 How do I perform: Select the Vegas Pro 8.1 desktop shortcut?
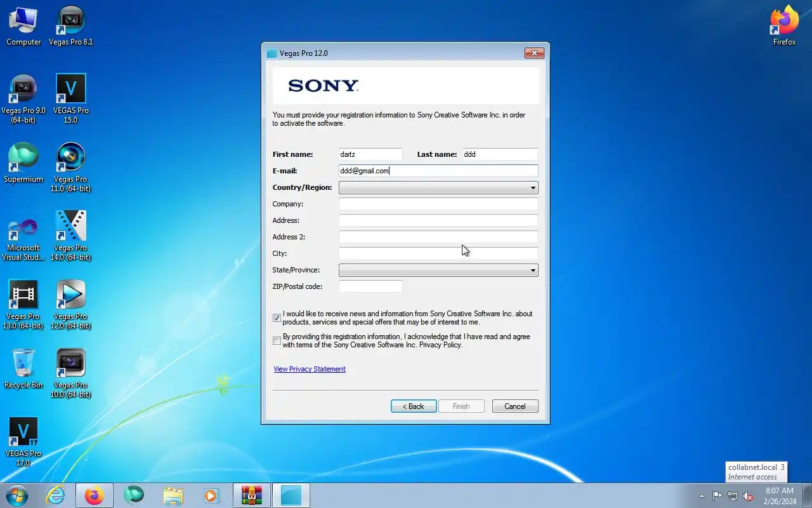pyautogui.click(x=70, y=27)
